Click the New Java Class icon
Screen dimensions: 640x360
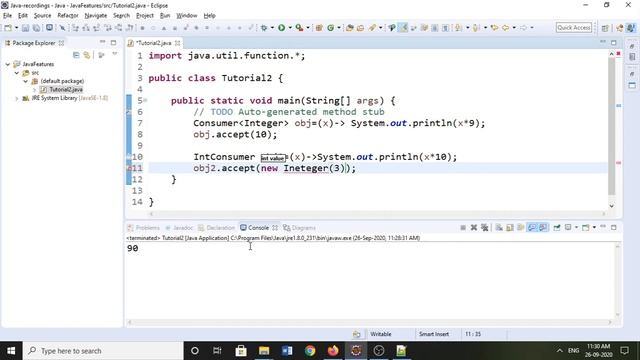click(x=331, y=28)
